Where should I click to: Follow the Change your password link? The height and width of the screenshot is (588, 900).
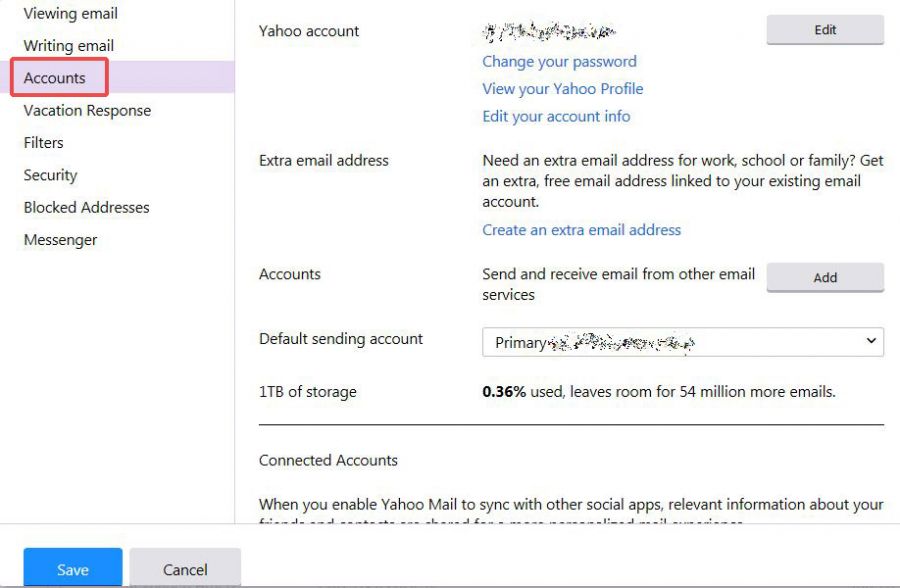coord(559,61)
